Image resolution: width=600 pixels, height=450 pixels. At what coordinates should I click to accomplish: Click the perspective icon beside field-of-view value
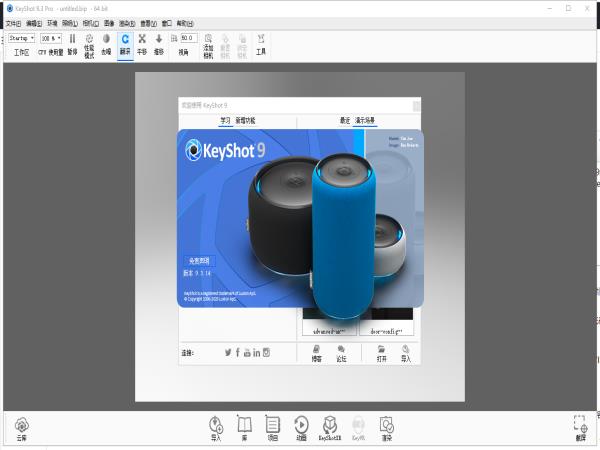pyautogui.click(x=174, y=38)
